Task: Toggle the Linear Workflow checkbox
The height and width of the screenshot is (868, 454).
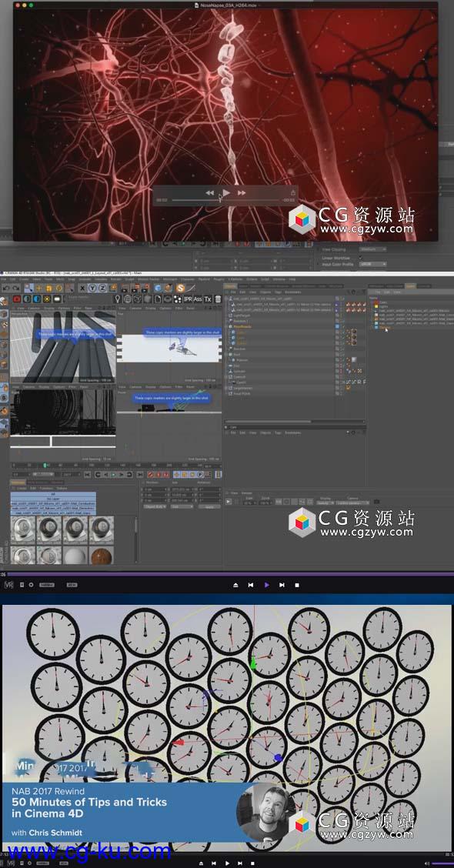Action: point(361,257)
